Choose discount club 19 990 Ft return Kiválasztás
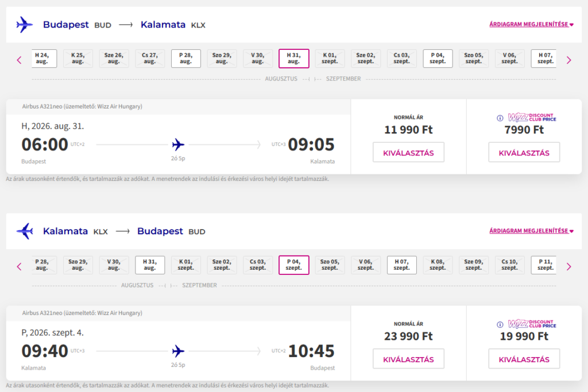This screenshot has height=392, width=588. 524,359
